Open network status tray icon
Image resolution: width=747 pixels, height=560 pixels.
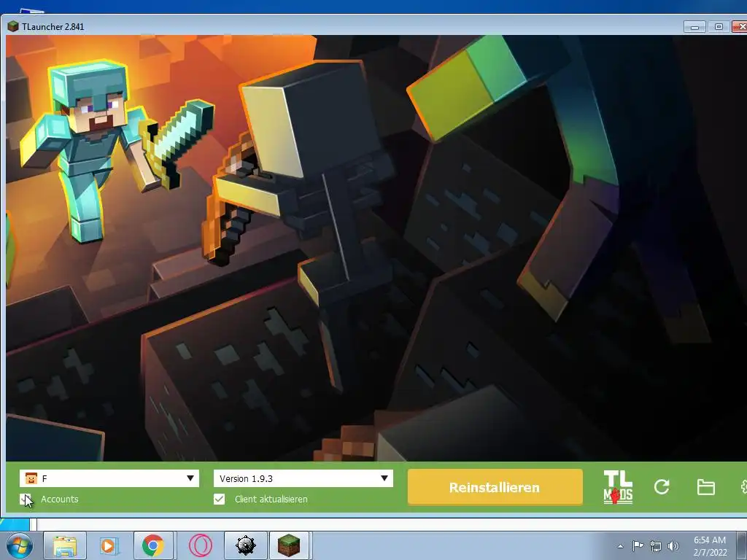click(x=656, y=546)
